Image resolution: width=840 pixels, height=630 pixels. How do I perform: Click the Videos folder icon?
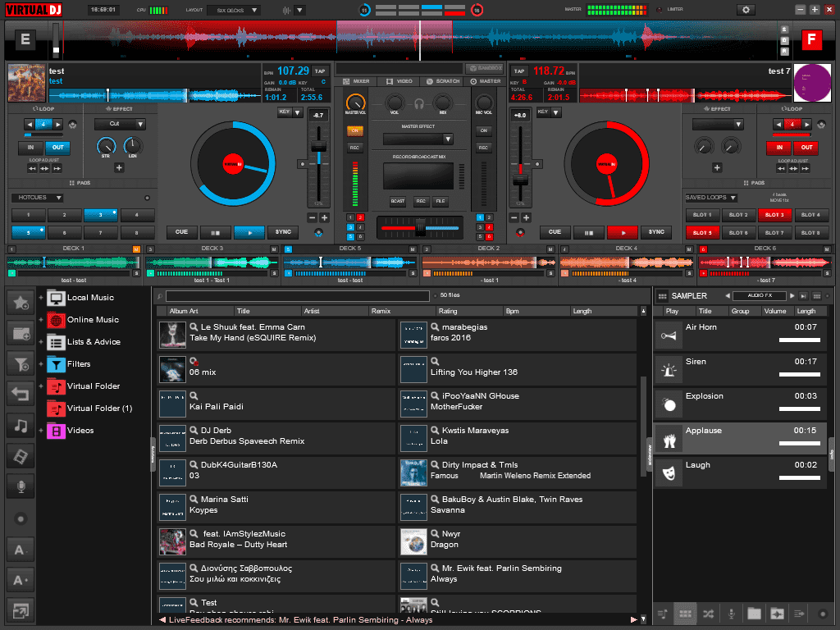coord(56,431)
